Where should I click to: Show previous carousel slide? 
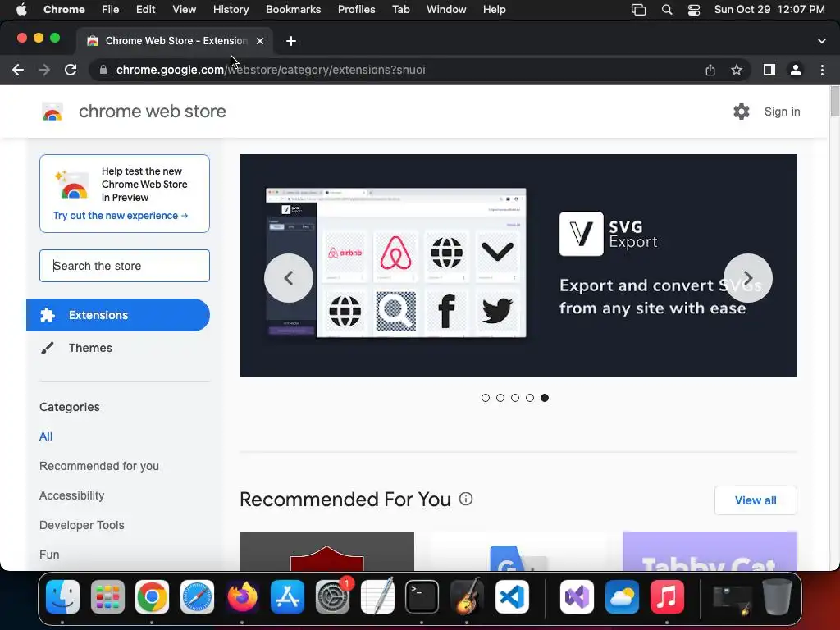click(x=289, y=278)
